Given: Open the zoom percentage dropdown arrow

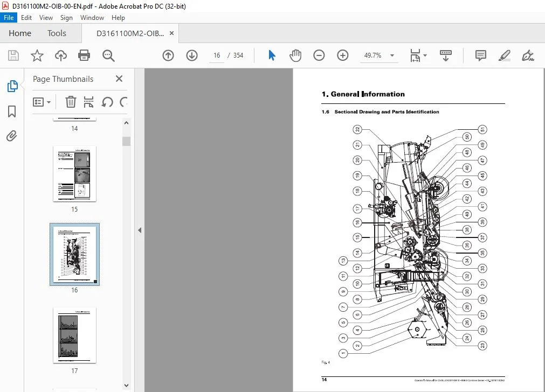Looking at the screenshot, I should [392, 55].
